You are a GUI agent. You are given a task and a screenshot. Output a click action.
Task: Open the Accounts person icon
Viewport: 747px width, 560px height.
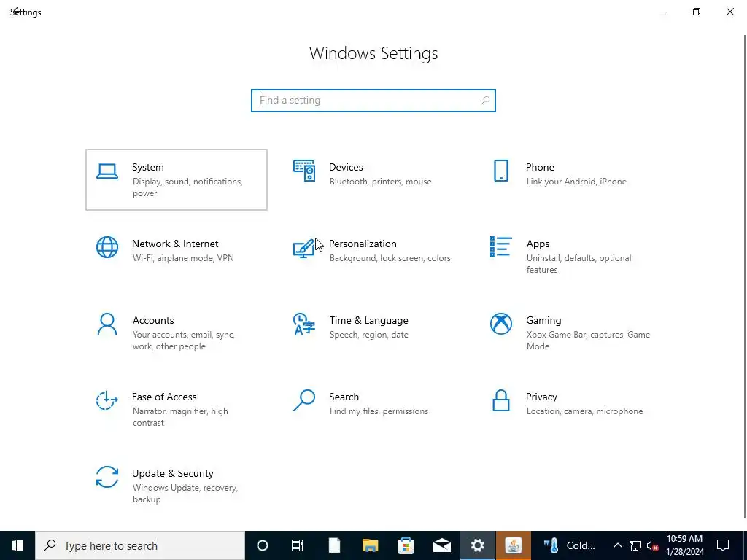pyautogui.click(x=107, y=324)
